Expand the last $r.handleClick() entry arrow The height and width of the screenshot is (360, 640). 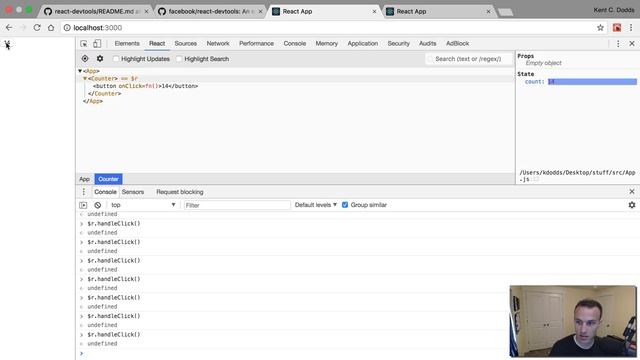click(81, 335)
